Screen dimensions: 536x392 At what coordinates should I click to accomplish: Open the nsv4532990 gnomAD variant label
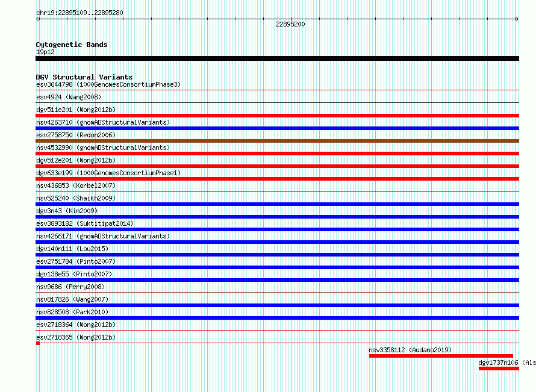[103, 148]
